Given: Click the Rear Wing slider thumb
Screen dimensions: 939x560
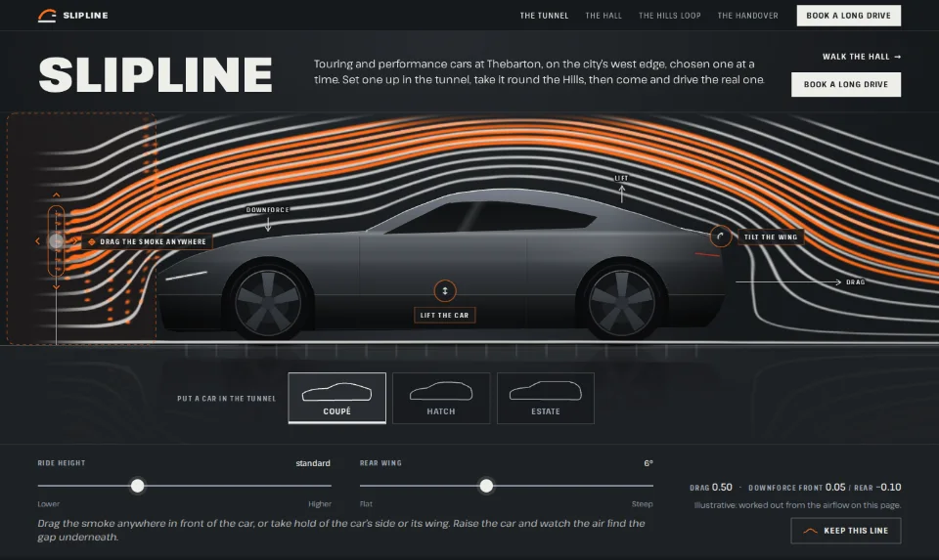Looking at the screenshot, I should pos(486,485).
